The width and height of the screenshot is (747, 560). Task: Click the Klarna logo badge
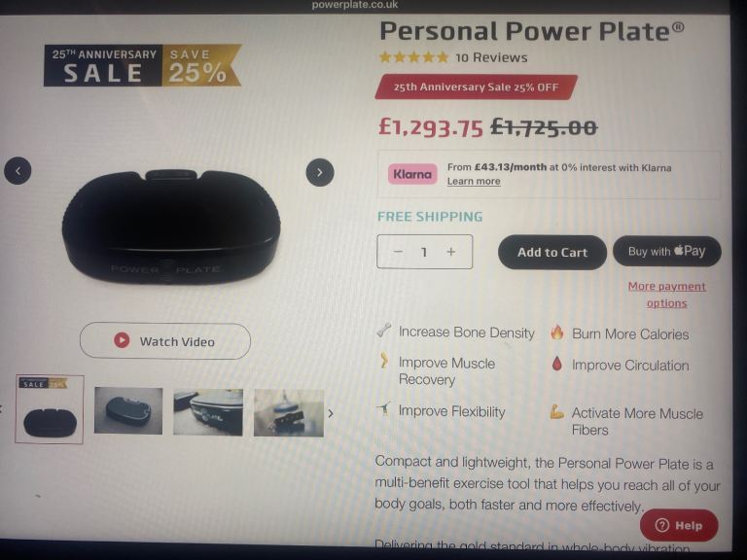click(412, 174)
